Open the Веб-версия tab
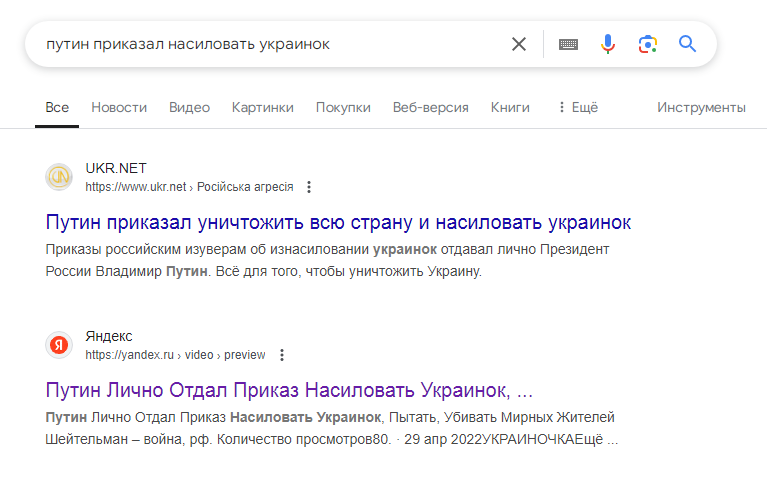 [x=430, y=108]
